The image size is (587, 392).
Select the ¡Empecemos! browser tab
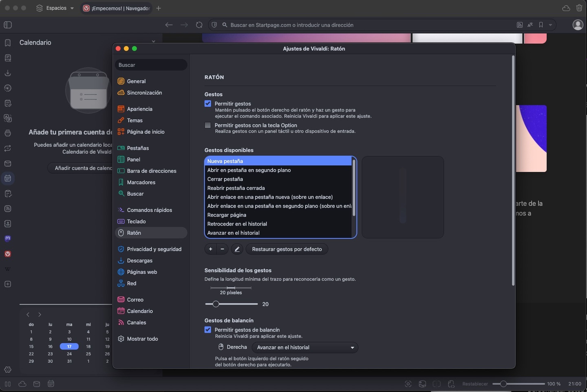116,8
